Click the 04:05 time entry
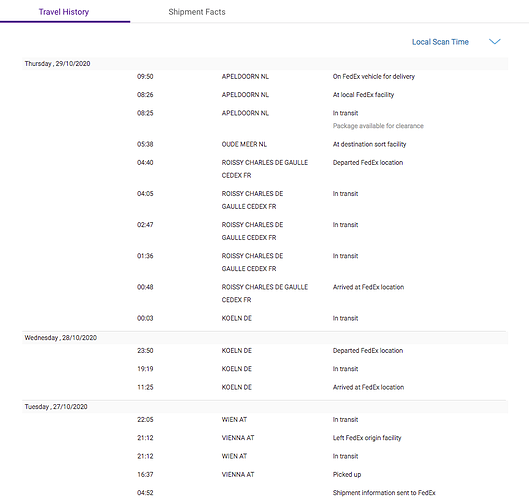529x500 pixels. point(145,194)
